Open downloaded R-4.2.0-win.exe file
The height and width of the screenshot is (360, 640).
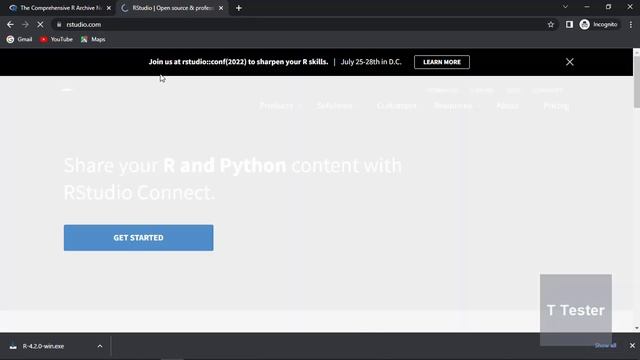tap(43, 346)
